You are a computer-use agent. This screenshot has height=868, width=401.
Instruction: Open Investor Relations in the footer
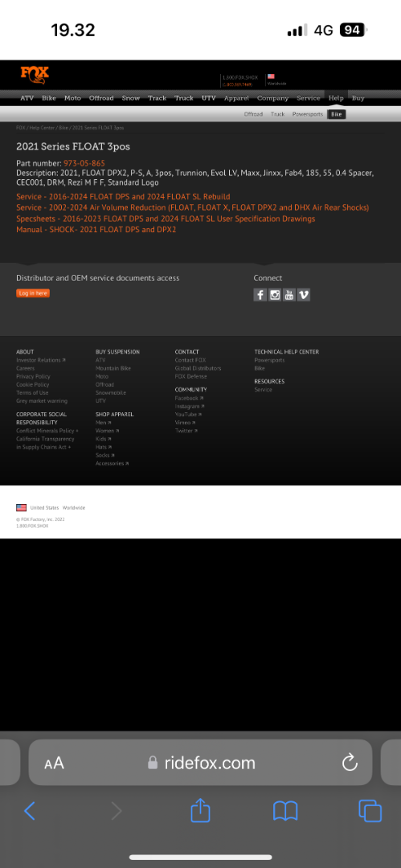[41, 360]
